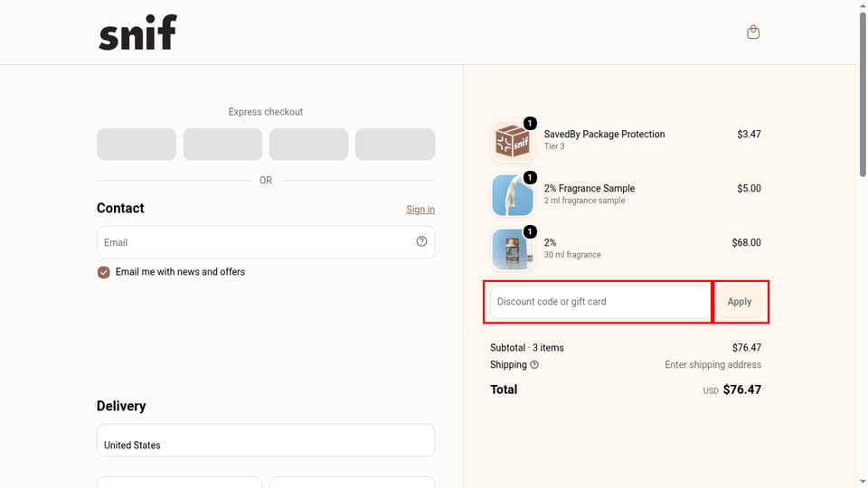Click the Apply discount button
The height and width of the screenshot is (488, 868).
tap(739, 302)
